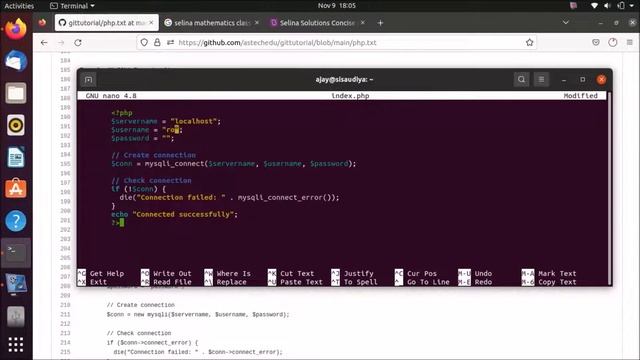Switch to selina mathematics class tab

point(211,23)
